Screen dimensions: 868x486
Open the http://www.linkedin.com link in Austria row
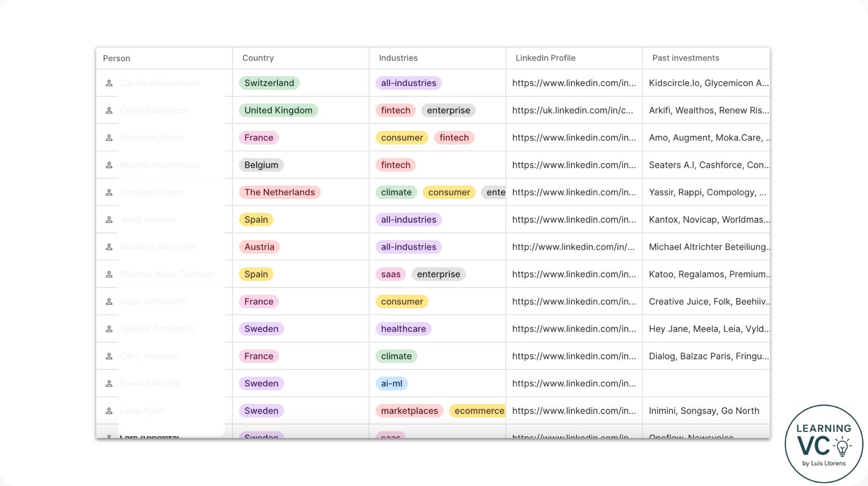(x=573, y=247)
